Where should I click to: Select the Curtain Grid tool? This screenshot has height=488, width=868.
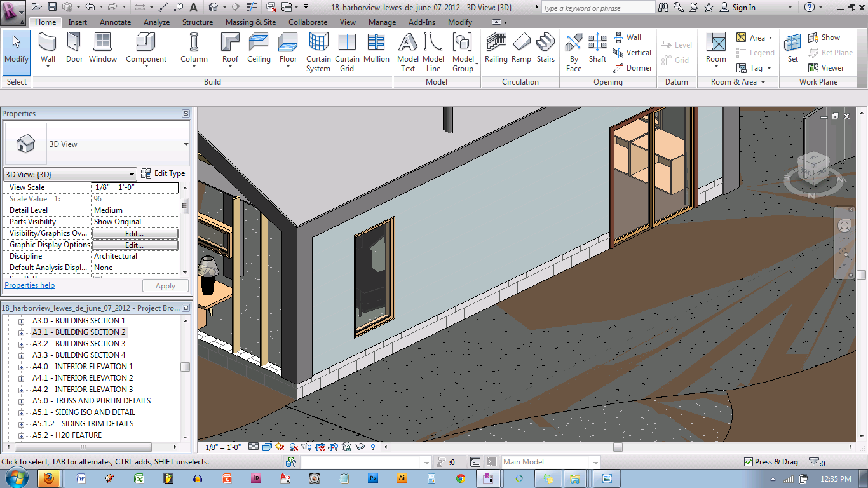tap(347, 51)
